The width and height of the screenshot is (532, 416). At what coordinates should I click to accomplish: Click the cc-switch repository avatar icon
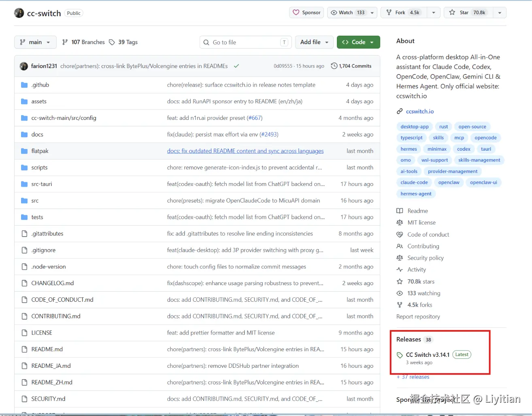(19, 13)
